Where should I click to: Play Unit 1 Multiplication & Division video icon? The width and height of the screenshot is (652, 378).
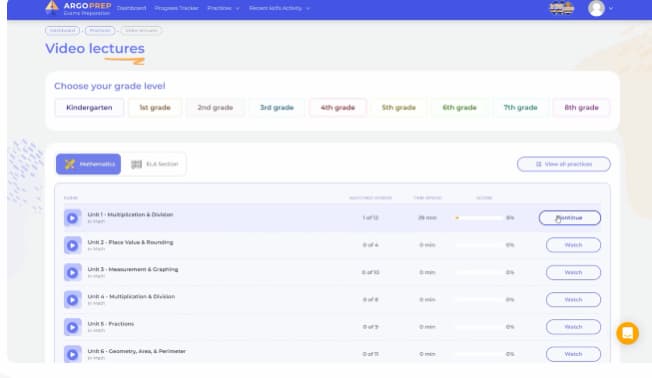point(72,218)
